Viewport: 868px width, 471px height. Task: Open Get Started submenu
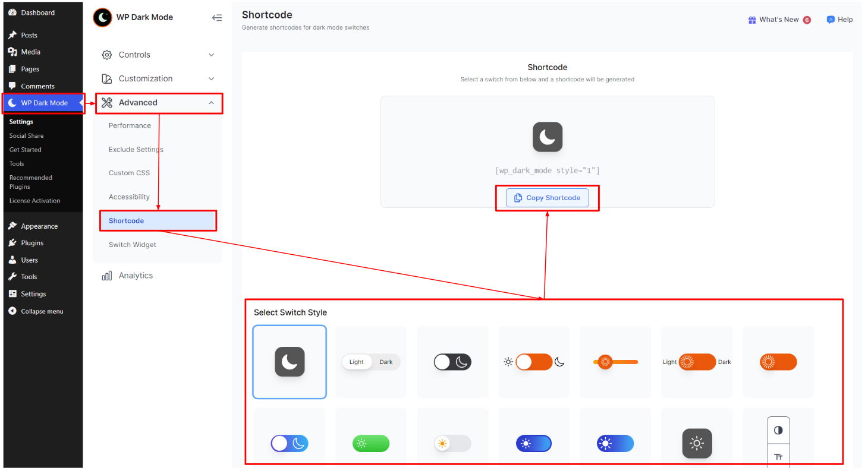coord(25,150)
